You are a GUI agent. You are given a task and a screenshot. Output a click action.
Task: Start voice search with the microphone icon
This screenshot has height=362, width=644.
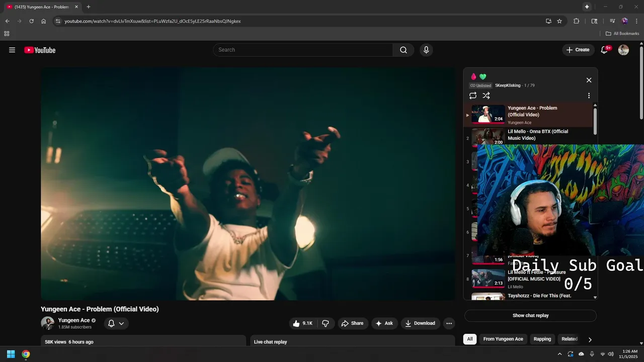[426, 50]
